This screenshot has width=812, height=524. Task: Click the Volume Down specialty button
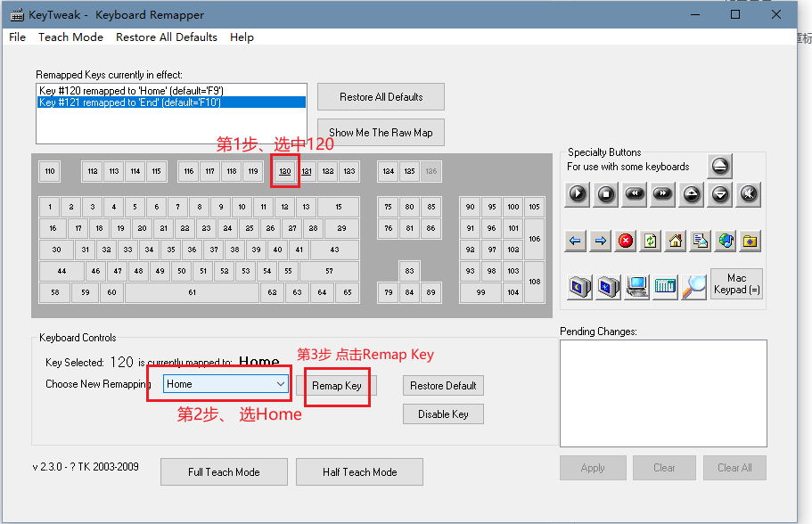pos(720,194)
